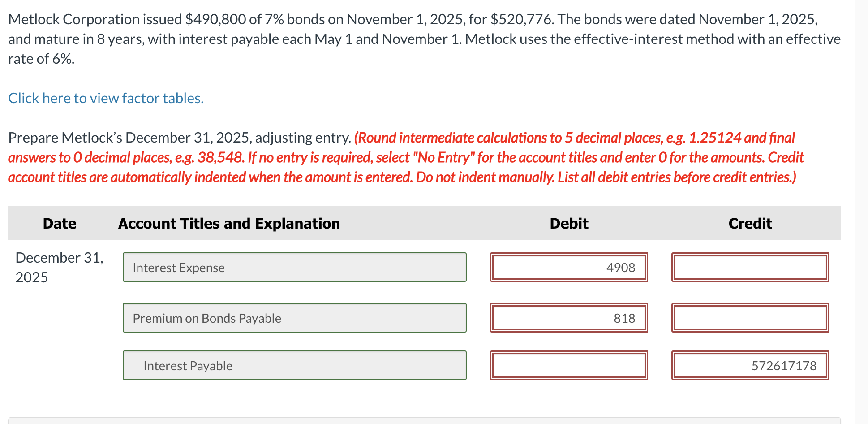868x424 pixels.
Task: Open the Premium on Bonds Payable account selector
Action: (x=294, y=318)
